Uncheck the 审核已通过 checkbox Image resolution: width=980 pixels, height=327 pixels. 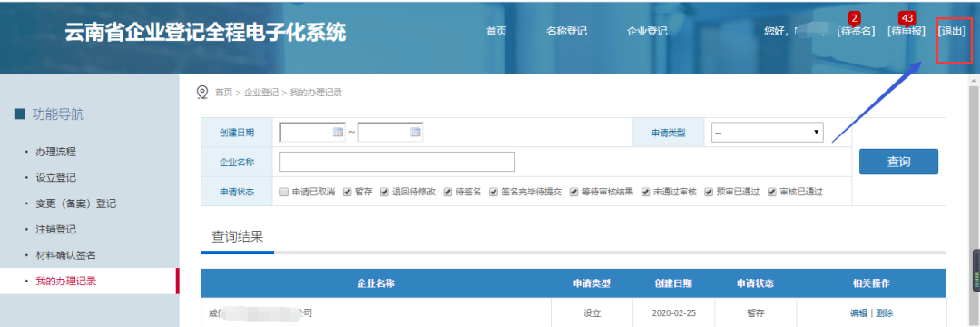pyautogui.click(x=772, y=192)
